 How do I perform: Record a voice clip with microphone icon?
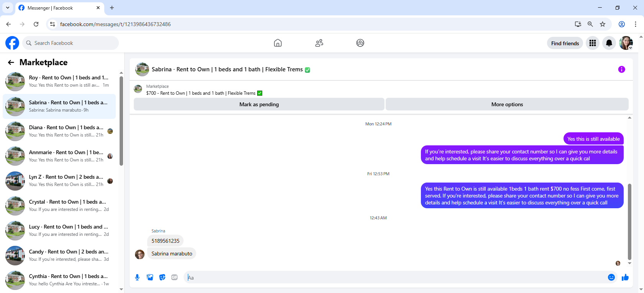(x=137, y=277)
